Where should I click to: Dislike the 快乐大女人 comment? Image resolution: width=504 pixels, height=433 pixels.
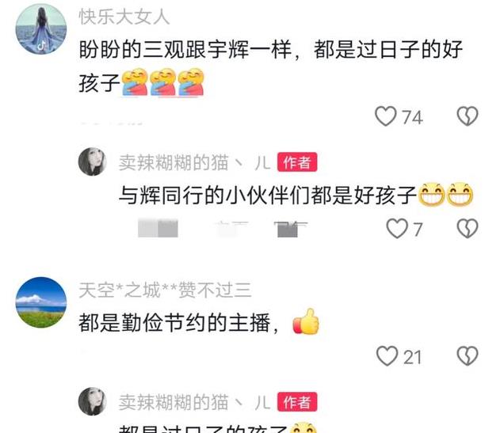[468, 116]
